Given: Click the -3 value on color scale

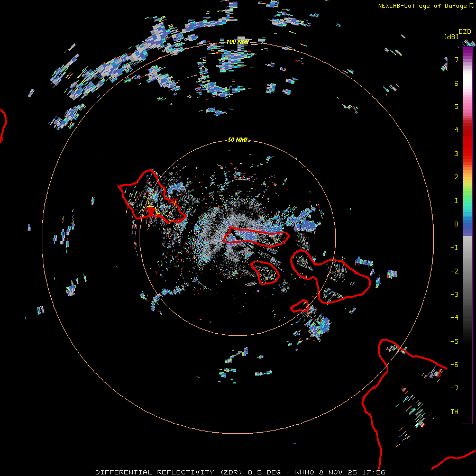Looking at the screenshot, I should (454, 295).
